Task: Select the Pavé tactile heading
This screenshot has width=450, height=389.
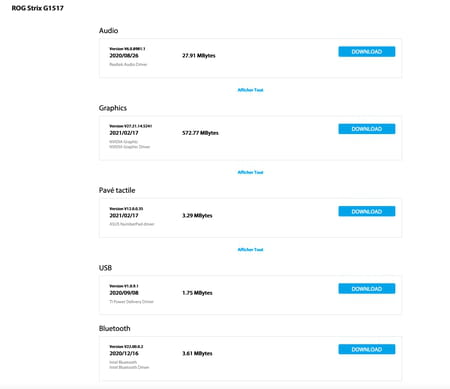Action: tap(117, 190)
